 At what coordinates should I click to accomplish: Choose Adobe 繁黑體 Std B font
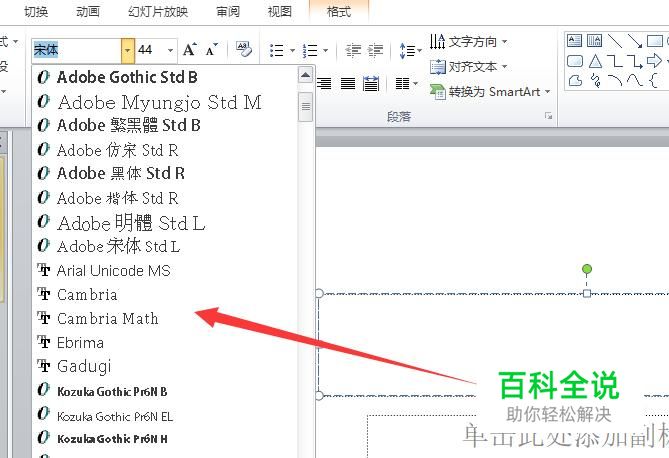click(x=165, y=125)
